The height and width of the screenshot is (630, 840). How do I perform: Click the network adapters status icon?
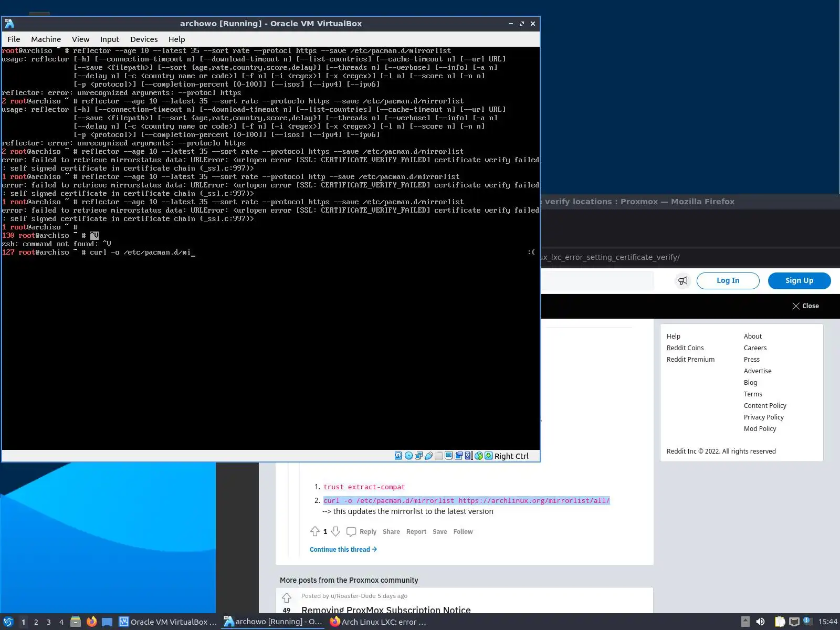pyautogui.click(x=418, y=456)
